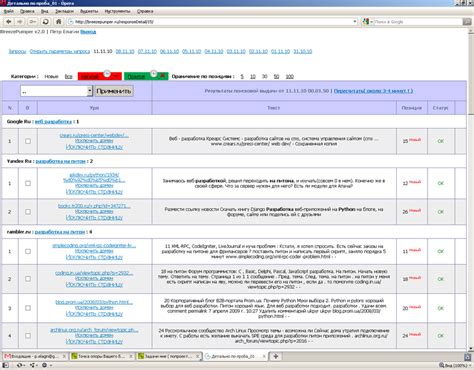
Task: Open the Справка menu
Action: point(145,11)
